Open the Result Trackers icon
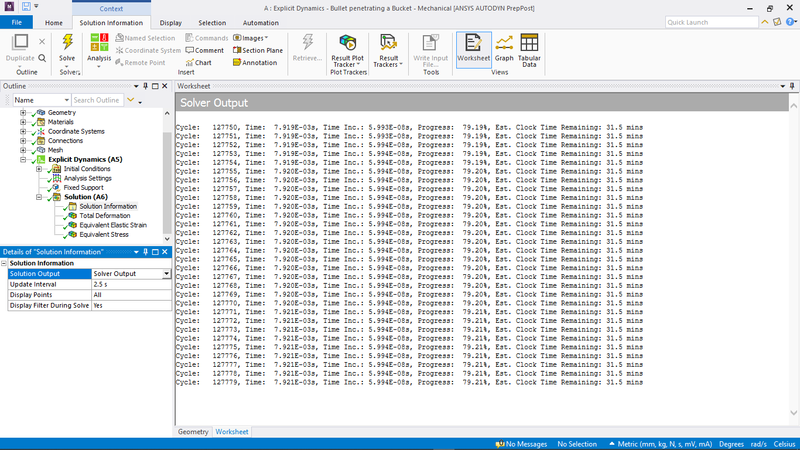This screenshot has height=450, width=800. click(388, 43)
